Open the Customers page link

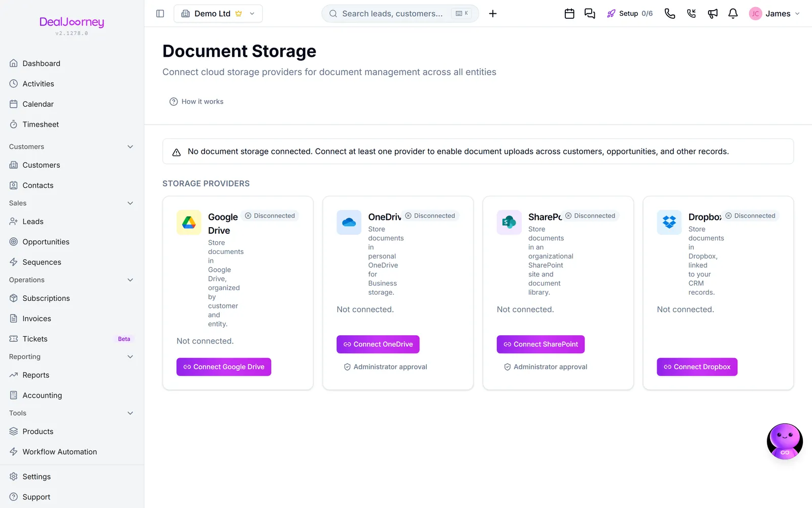(72, 165)
